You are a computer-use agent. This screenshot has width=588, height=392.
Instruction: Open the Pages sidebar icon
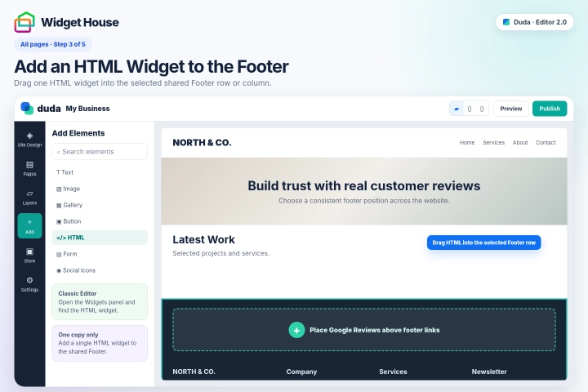[29, 168]
